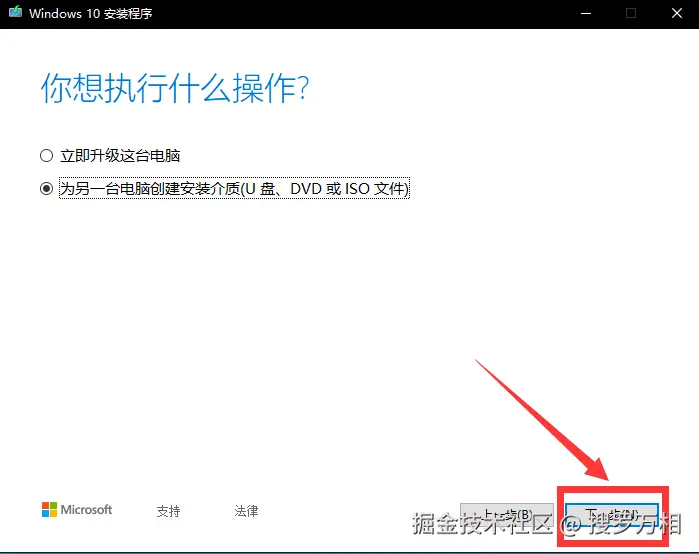Minimize the Windows 10 安装程序 window
Image resolution: width=699 pixels, height=554 pixels.
[x=586, y=13]
